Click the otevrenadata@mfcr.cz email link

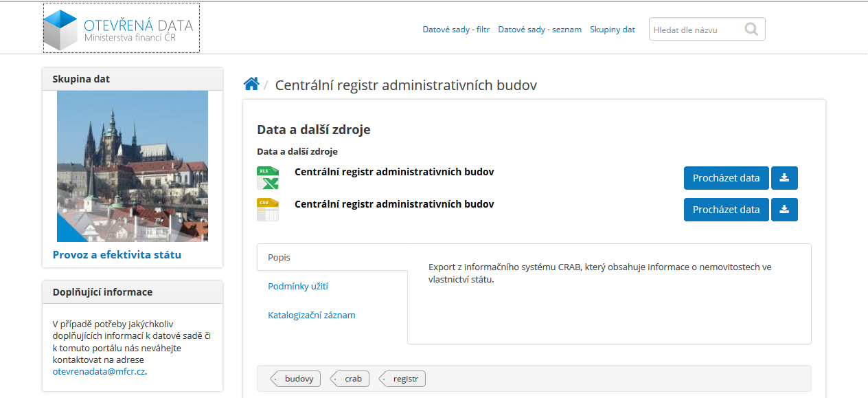pos(99,371)
